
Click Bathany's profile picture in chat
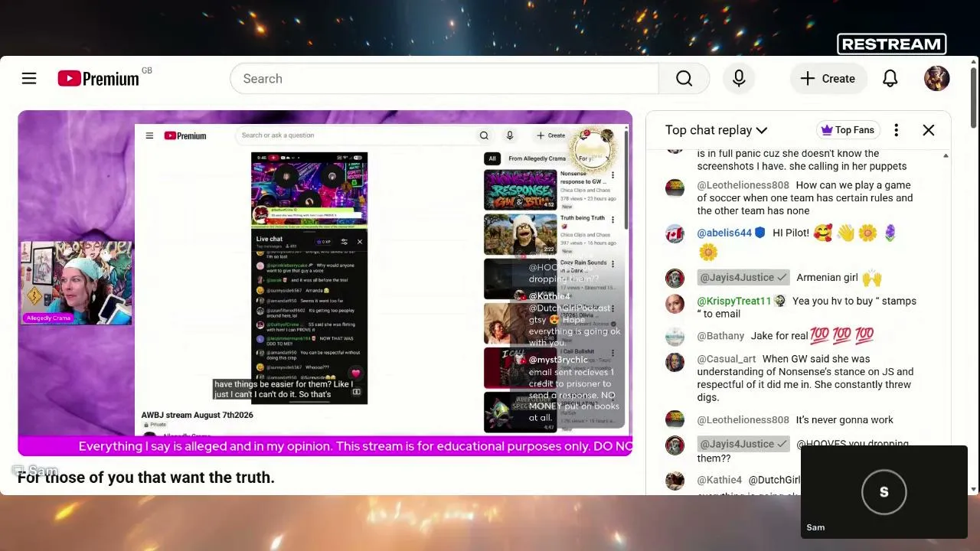675,337
